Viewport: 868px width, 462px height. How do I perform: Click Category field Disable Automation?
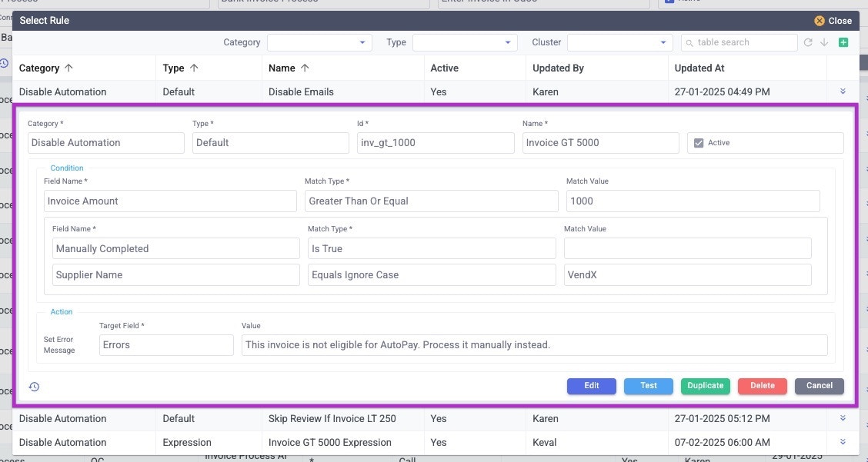(x=105, y=143)
